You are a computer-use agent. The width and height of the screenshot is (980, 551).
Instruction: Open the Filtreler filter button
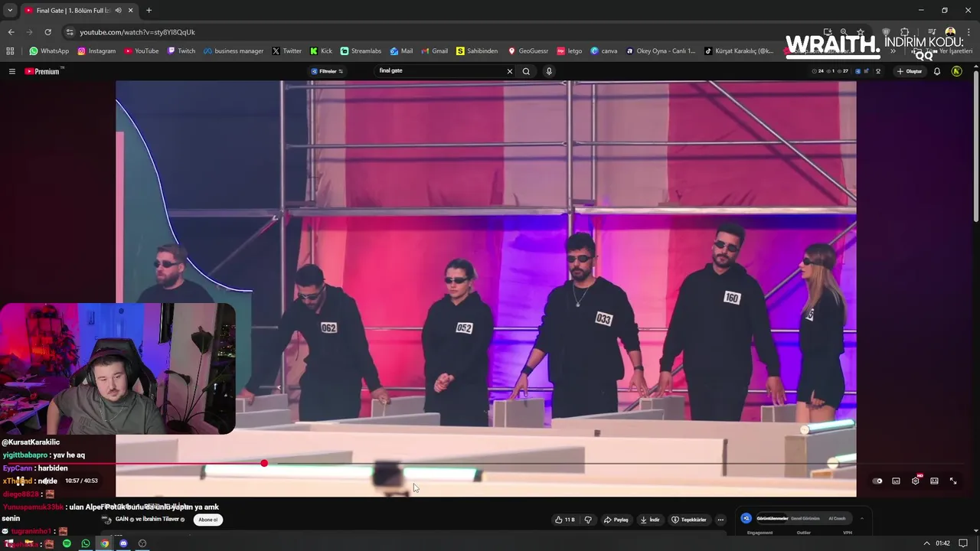(x=327, y=71)
